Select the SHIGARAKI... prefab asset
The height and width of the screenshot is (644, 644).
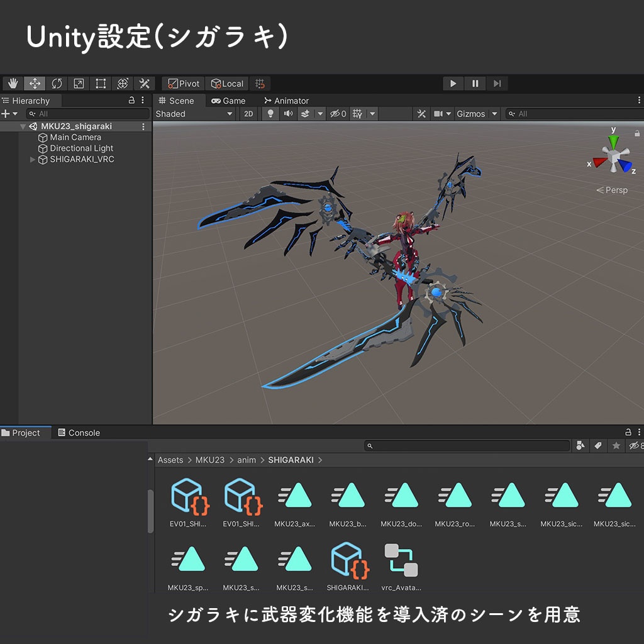pos(348,567)
